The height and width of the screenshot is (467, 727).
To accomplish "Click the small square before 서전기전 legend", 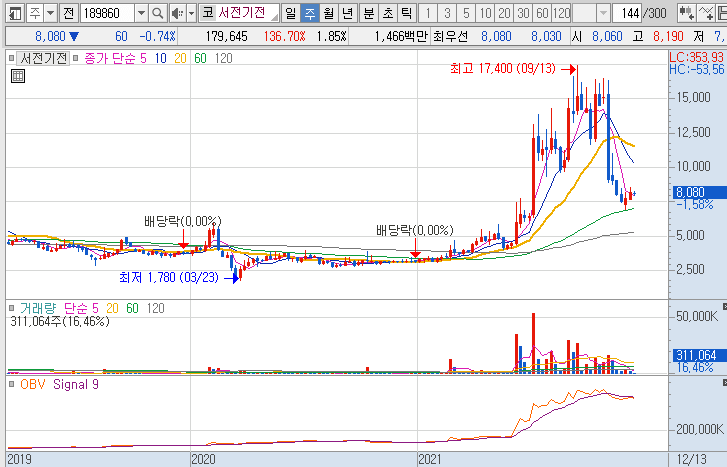I will coord(12,58).
